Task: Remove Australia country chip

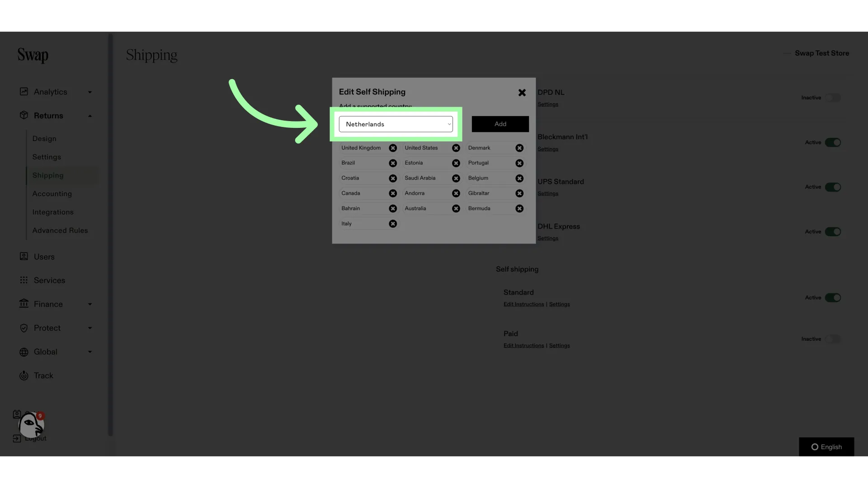Action: coord(456,208)
